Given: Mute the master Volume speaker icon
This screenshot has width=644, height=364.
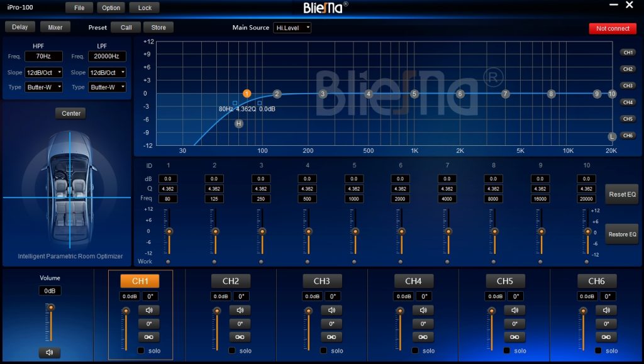Looking at the screenshot, I should 50,353.
